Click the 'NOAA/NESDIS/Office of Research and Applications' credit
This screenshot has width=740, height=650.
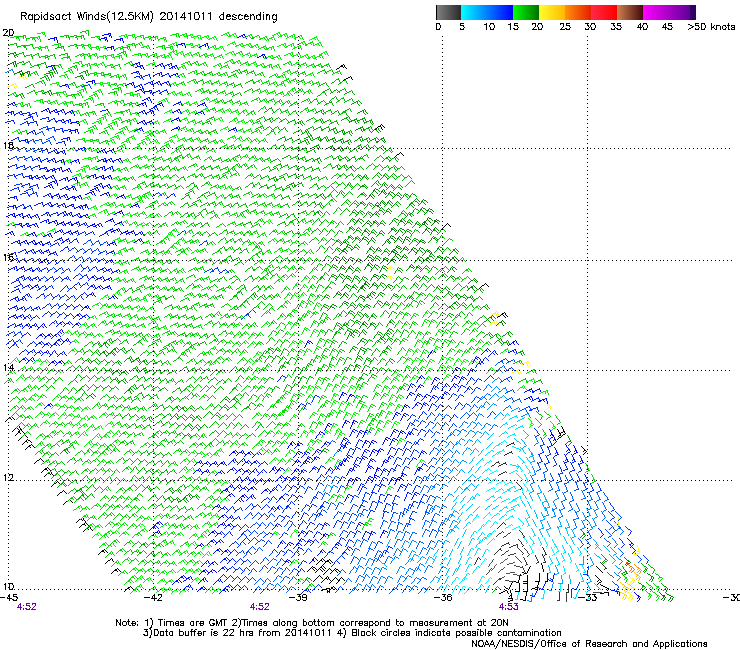click(x=589, y=644)
